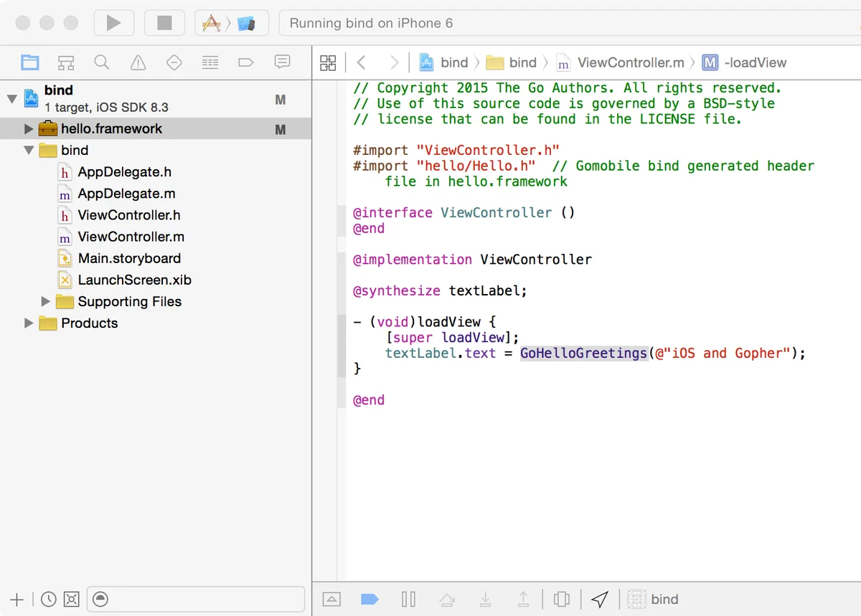Select Supporting Files folder row
The image size is (861, 616).
(x=156, y=301)
